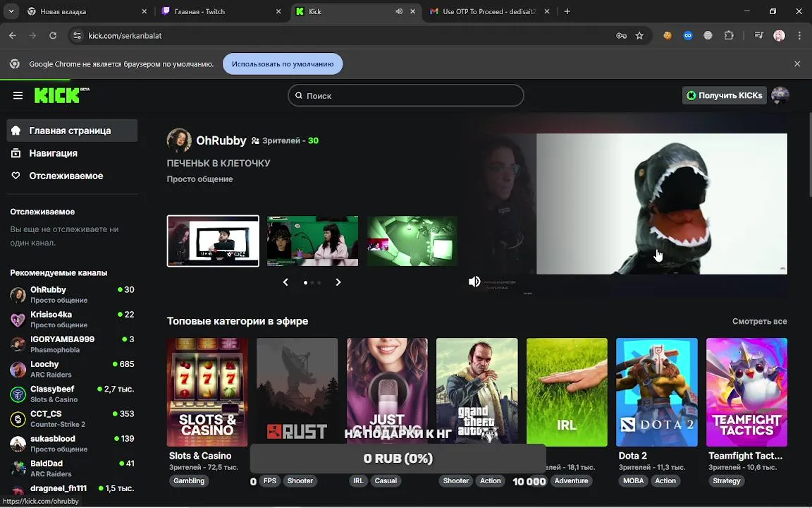Viewport: 812px width, 508px height.
Task: Open Lochy in recommended channels
Action: (x=72, y=369)
